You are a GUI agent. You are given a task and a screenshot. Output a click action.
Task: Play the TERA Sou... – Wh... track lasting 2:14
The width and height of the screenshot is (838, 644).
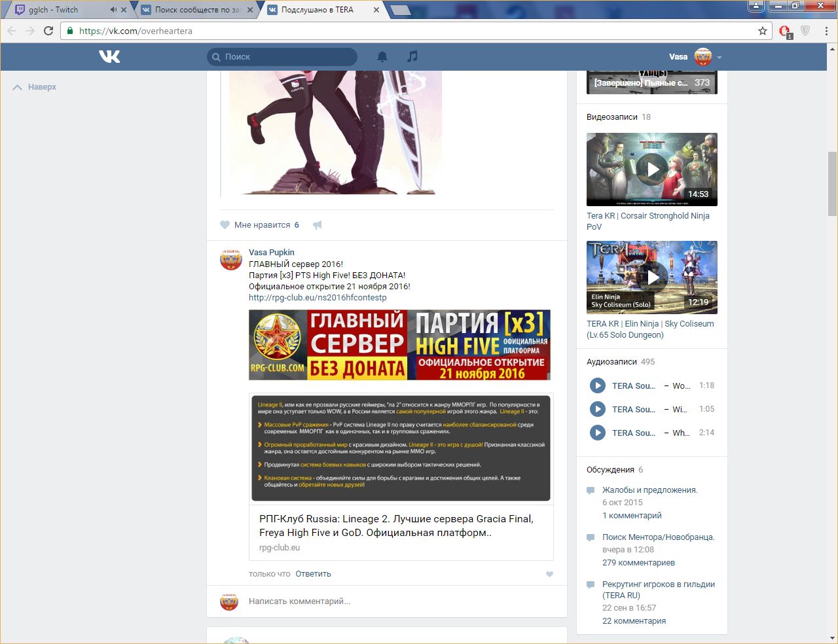(x=598, y=433)
